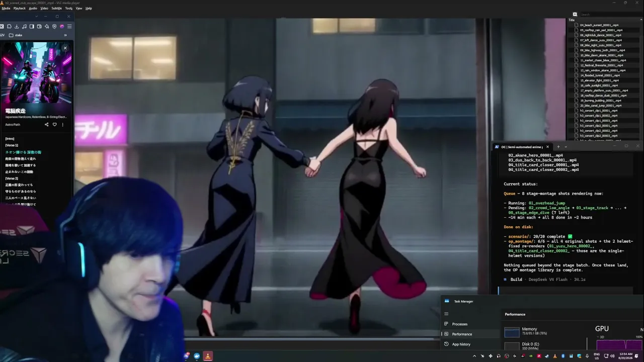Select 10_bike_dawn_akane_00001_.mp4 in playlist
This screenshot has height=362, width=644.
coord(602,55)
